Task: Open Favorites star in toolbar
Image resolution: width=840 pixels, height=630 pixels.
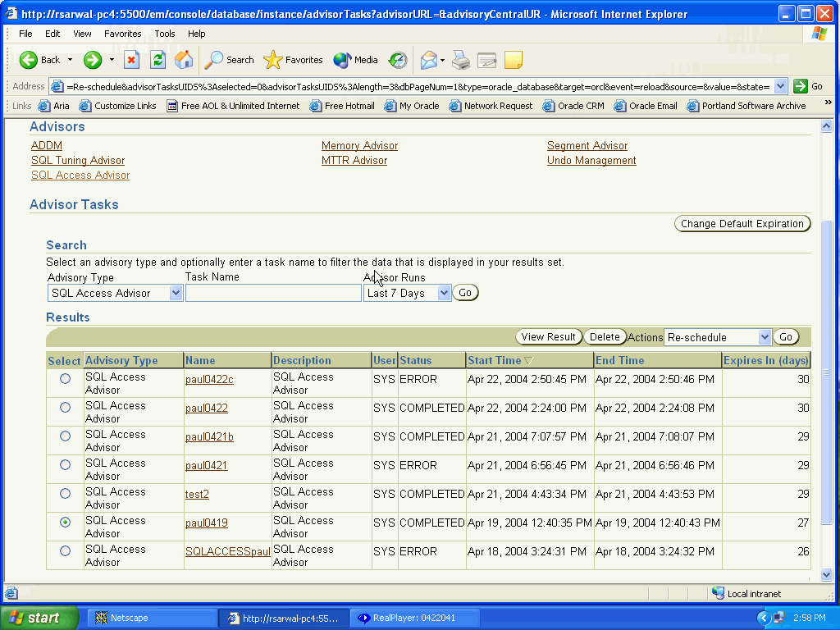Action: pos(294,60)
